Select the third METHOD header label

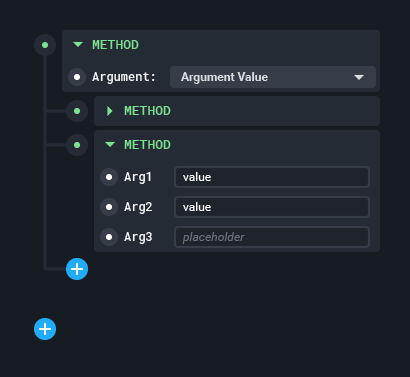tap(147, 145)
